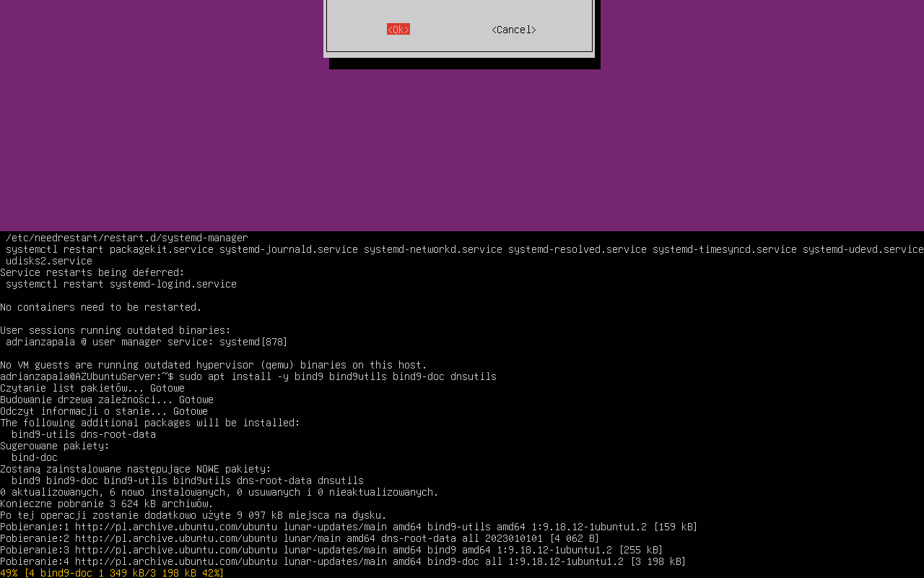
Task: Confirm the dialog with the Ok button
Action: pos(398,30)
